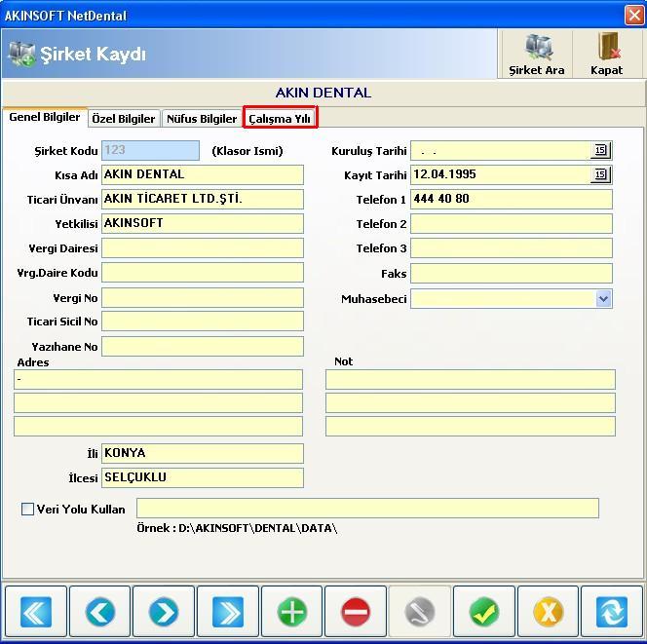Viewport: 647px width, 644px height.
Task: Click the third Adres line field
Action: [x=158, y=426]
